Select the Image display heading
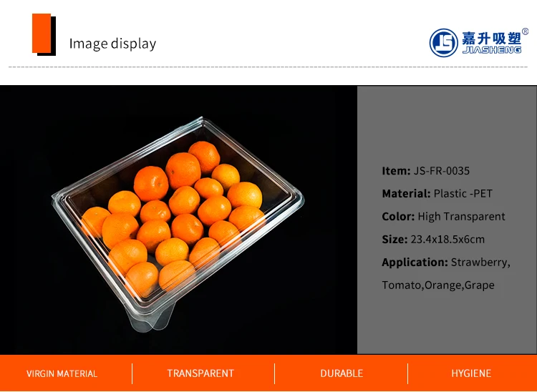 point(112,44)
